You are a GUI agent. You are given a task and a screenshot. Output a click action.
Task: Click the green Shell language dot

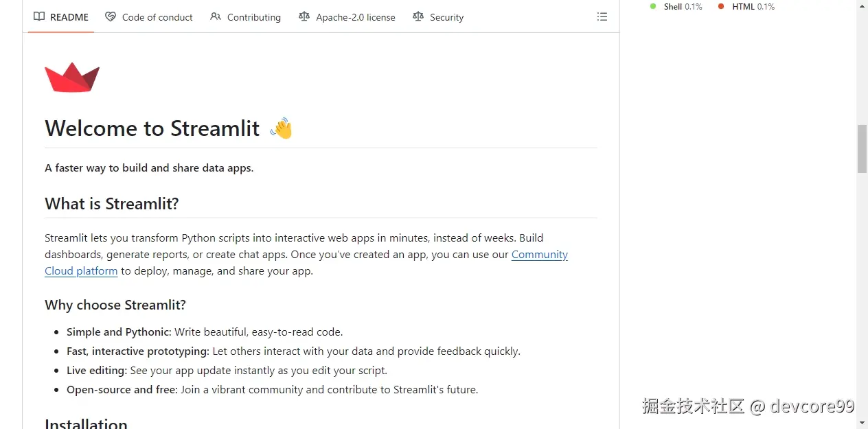pyautogui.click(x=653, y=6)
